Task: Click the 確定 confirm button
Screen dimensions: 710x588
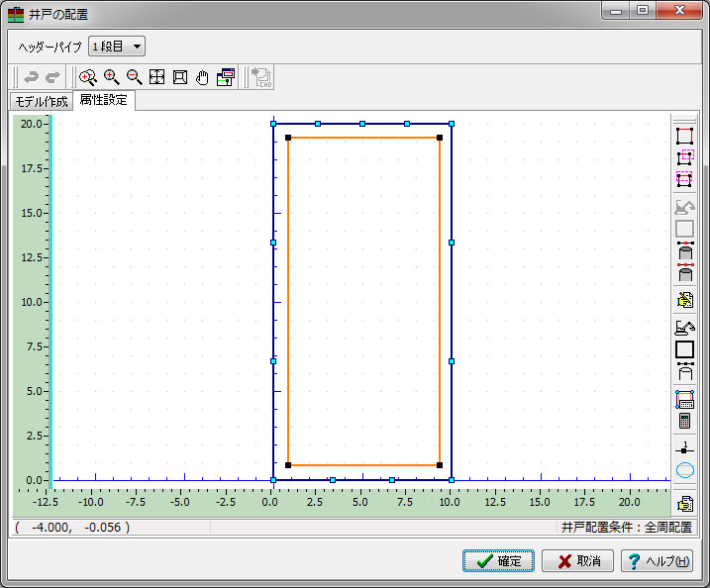Action: [498, 561]
